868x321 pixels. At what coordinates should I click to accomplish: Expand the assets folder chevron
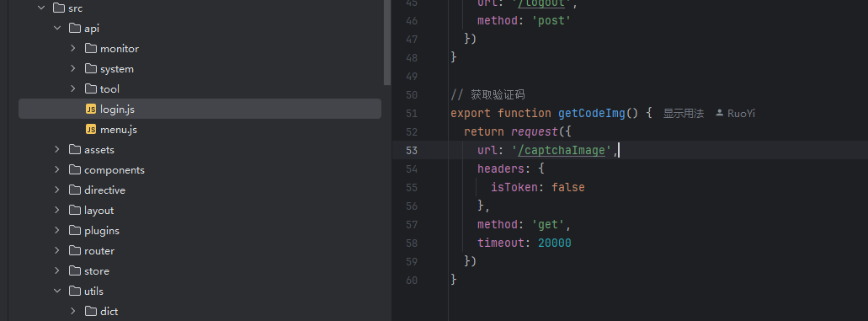[57, 150]
